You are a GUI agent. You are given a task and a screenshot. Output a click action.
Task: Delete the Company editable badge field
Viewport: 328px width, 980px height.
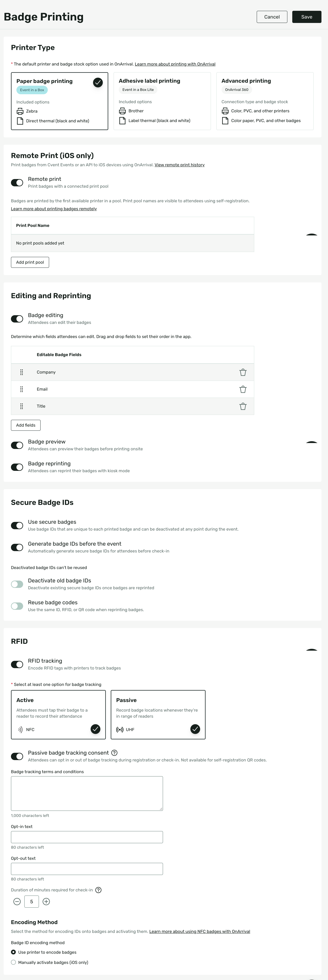(x=243, y=372)
